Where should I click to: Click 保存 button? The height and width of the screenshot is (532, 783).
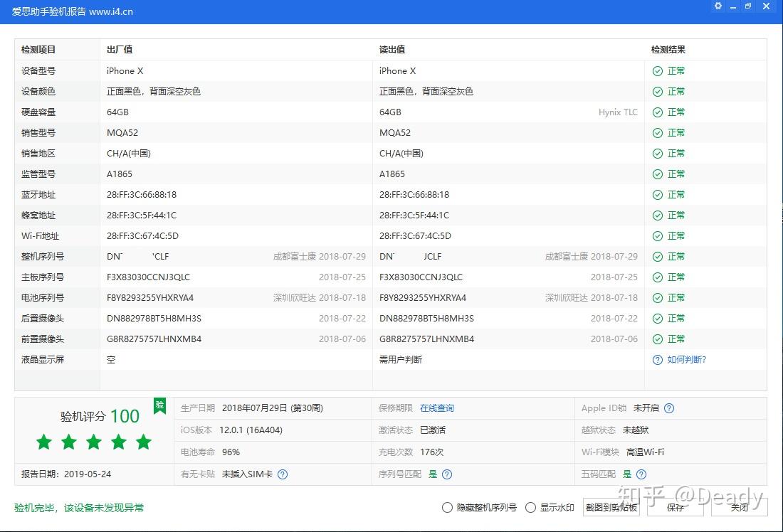point(675,508)
